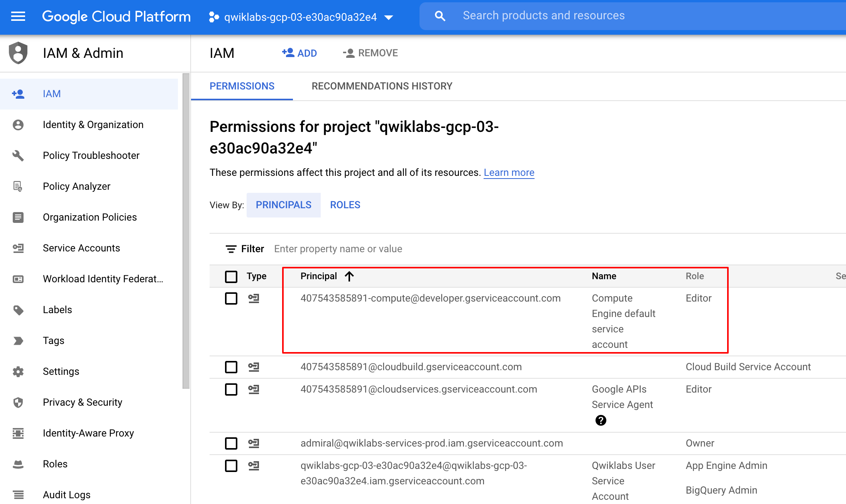Click the Filter input field

point(338,248)
